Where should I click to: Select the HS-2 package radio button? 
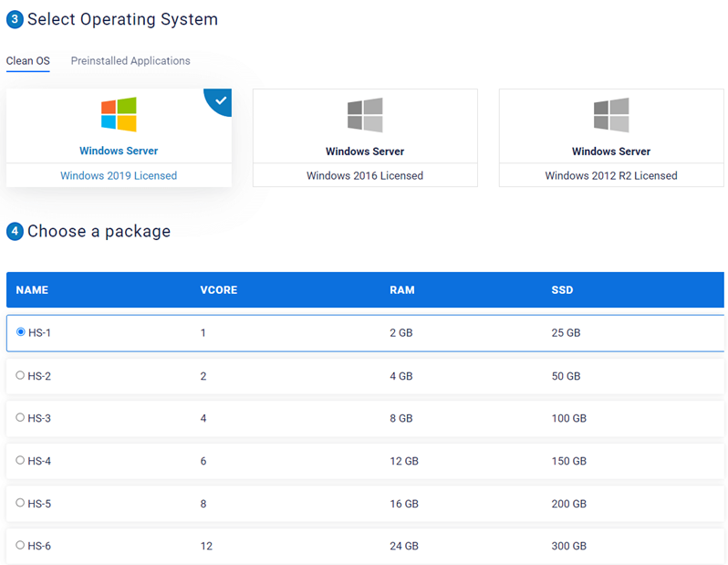(x=21, y=375)
